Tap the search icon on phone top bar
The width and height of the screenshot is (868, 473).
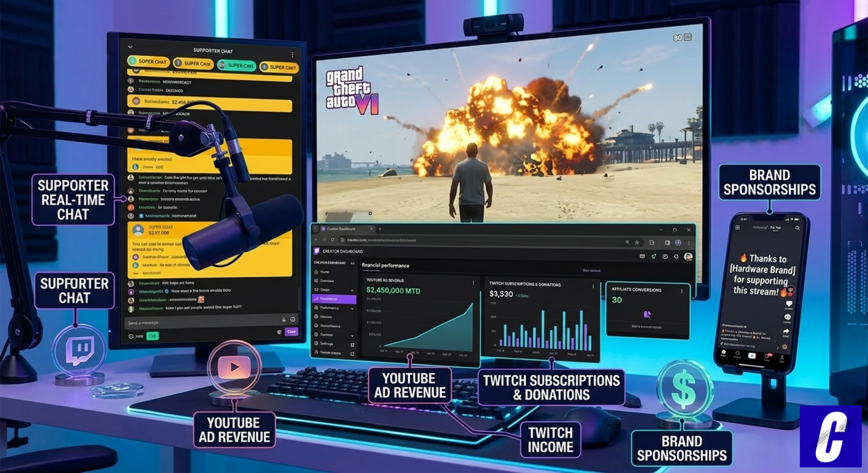click(797, 228)
